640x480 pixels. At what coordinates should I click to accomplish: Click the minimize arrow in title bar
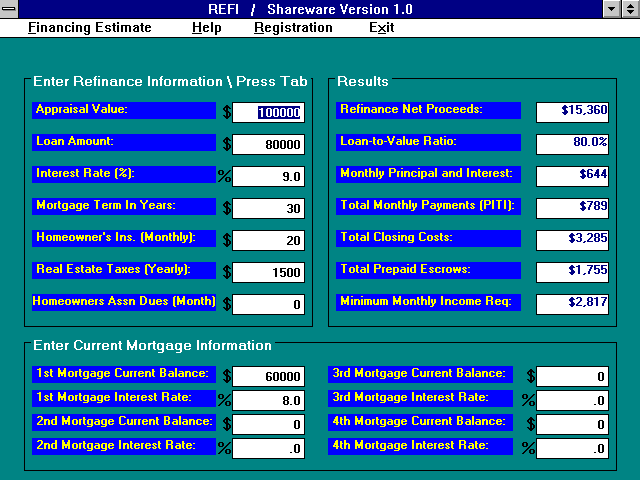coord(612,9)
